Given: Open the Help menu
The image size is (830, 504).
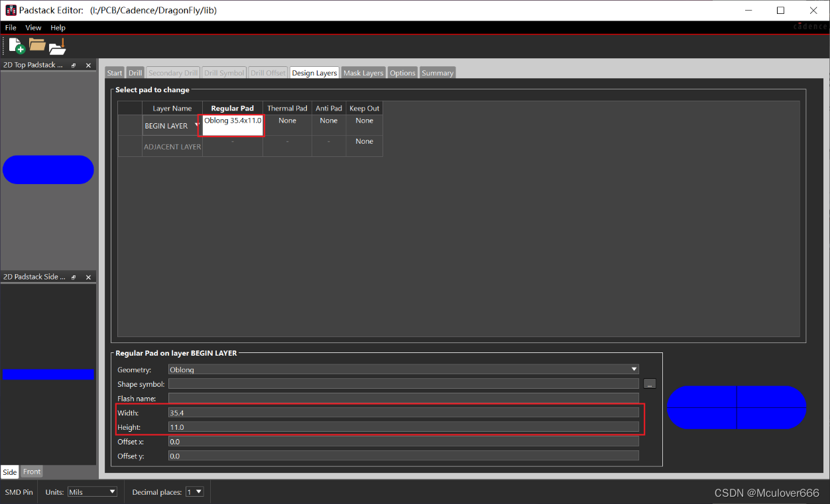Looking at the screenshot, I should point(58,27).
